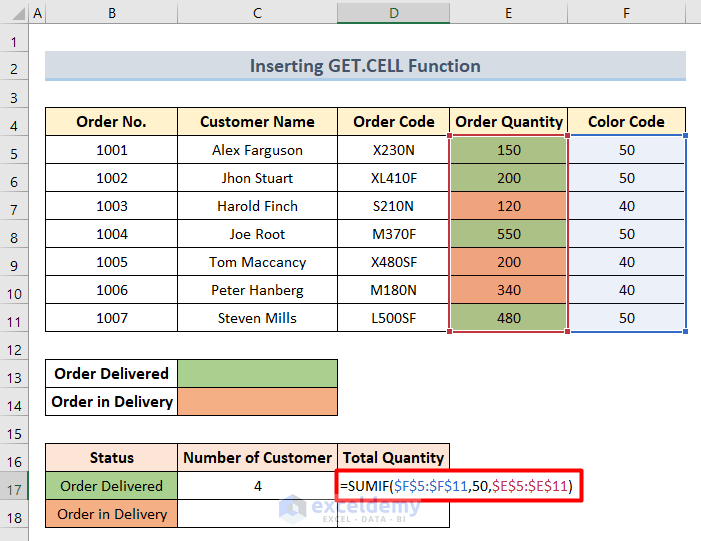Click the title Inserting GET.CELL Function
The image size is (701, 541).
pos(365,66)
